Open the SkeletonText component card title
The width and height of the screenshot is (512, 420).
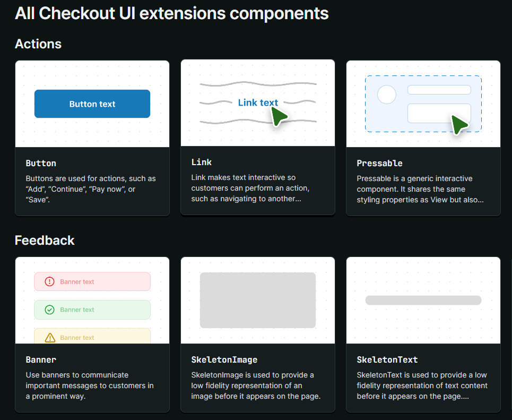pyautogui.click(x=387, y=359)
